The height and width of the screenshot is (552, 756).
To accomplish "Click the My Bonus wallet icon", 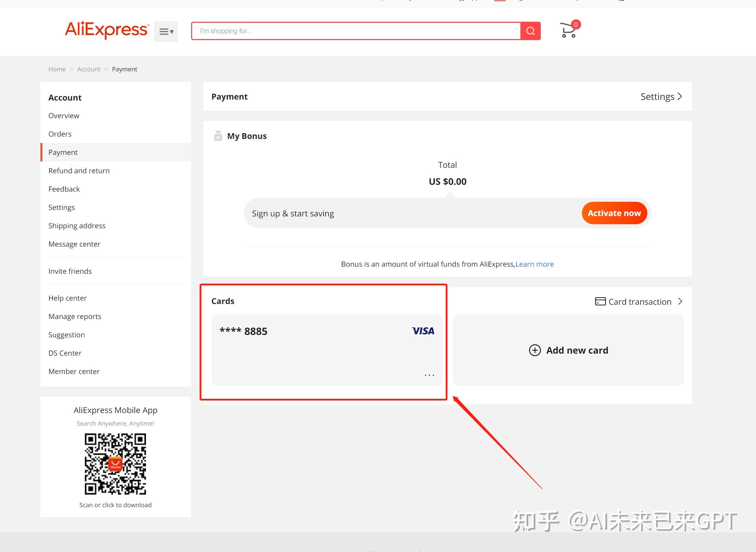I will pos(218,136).
